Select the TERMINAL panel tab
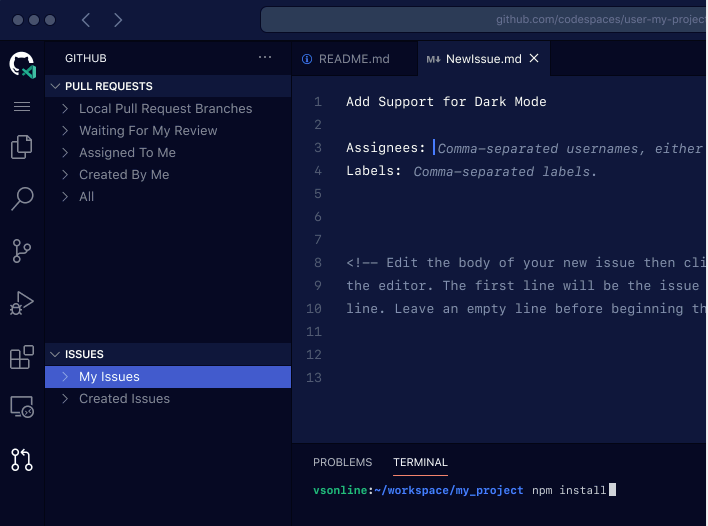The height and width of the screenshot is (526, 708). pyautogui.click(x=420, y=462)
